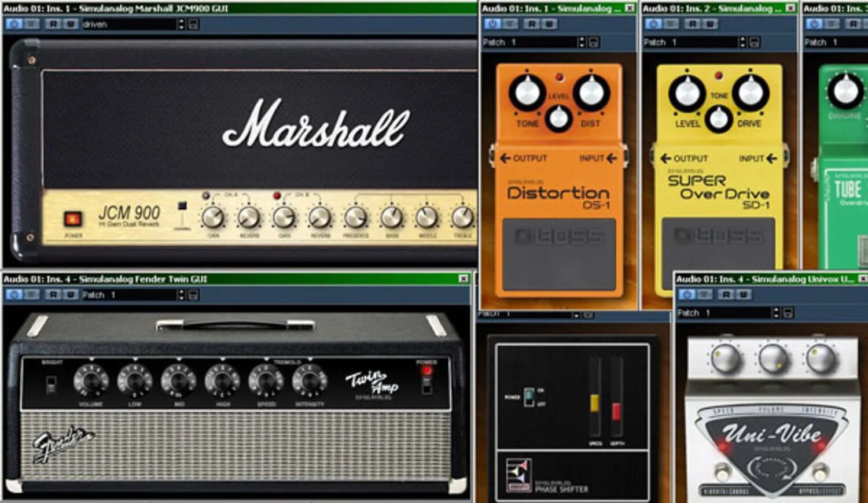Screen dimensions: 868x503
Task: Toggle power button in Univox Uni-Vibe plugin window
Action: point(687,294)
